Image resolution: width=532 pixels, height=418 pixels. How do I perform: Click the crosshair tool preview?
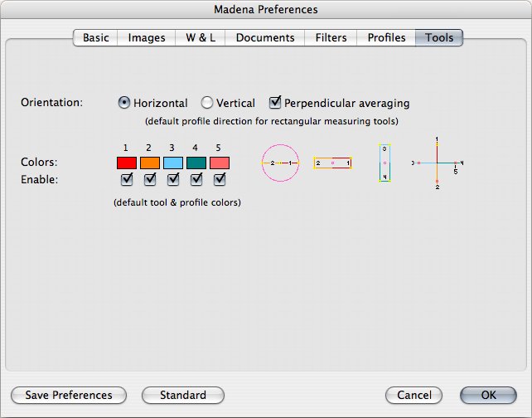437,163
